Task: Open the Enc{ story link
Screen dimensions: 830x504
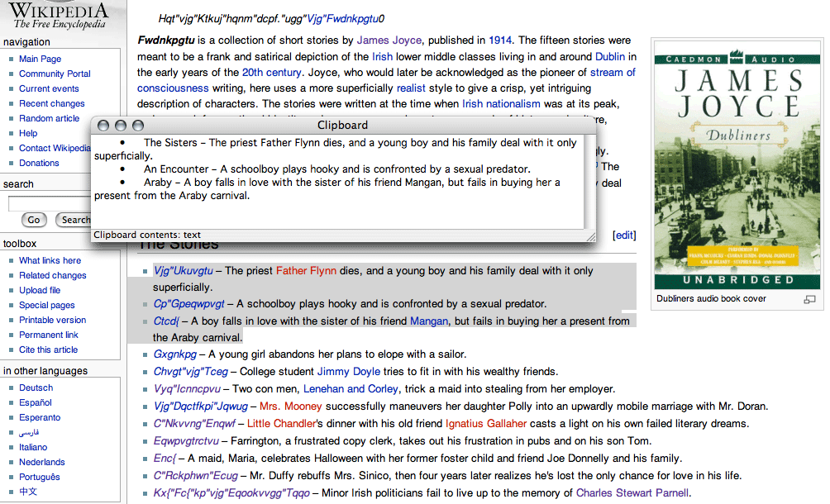Action: (164, 459)
